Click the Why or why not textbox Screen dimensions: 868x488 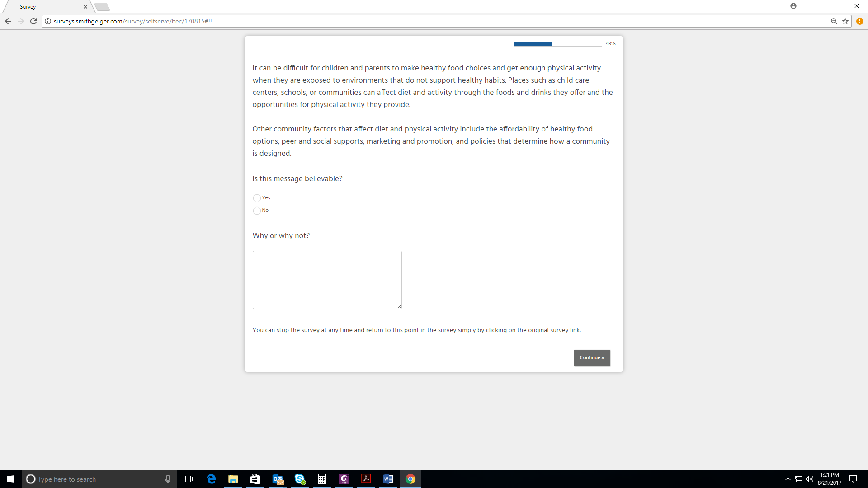[327, 280]
